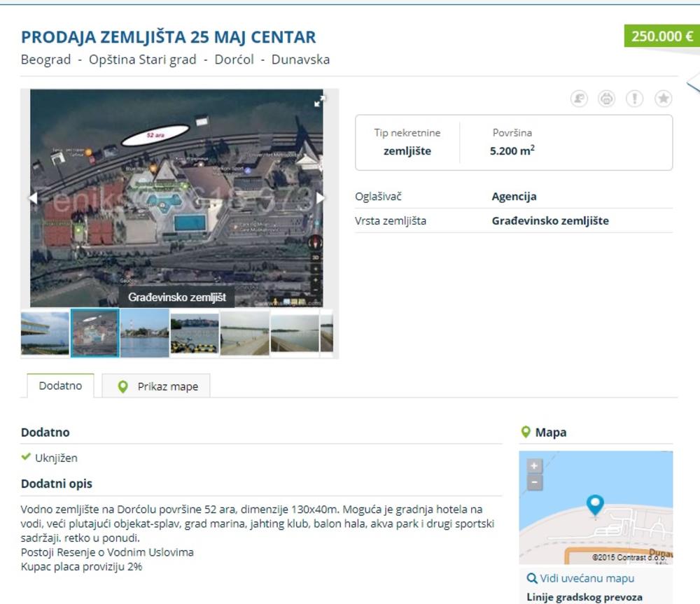Click the contact advertiser icon

579,99
